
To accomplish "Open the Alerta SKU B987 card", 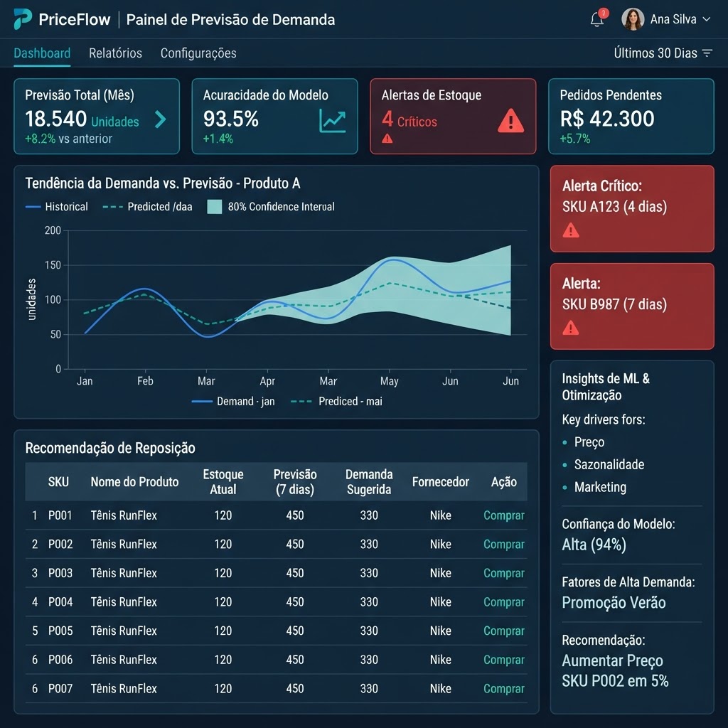I will point(632,306).
